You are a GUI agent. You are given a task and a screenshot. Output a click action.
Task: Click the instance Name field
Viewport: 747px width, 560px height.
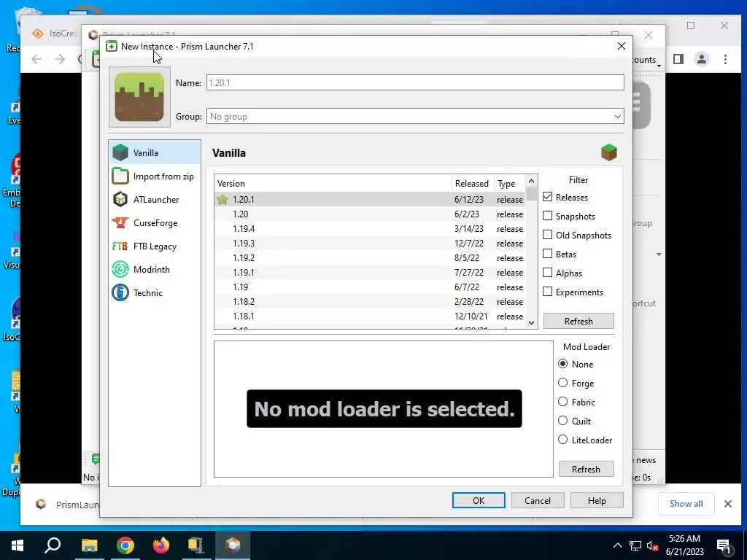click(x=415, y=82)
